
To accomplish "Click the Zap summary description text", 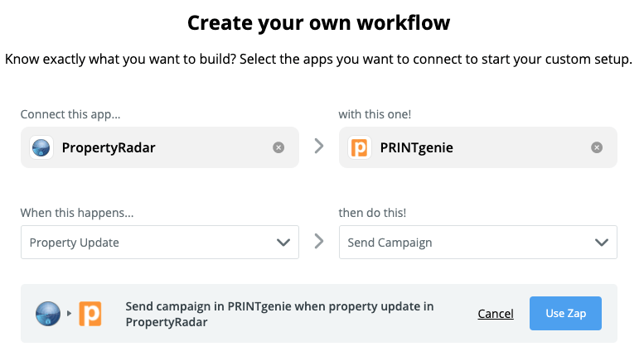I will click(279, 314).
